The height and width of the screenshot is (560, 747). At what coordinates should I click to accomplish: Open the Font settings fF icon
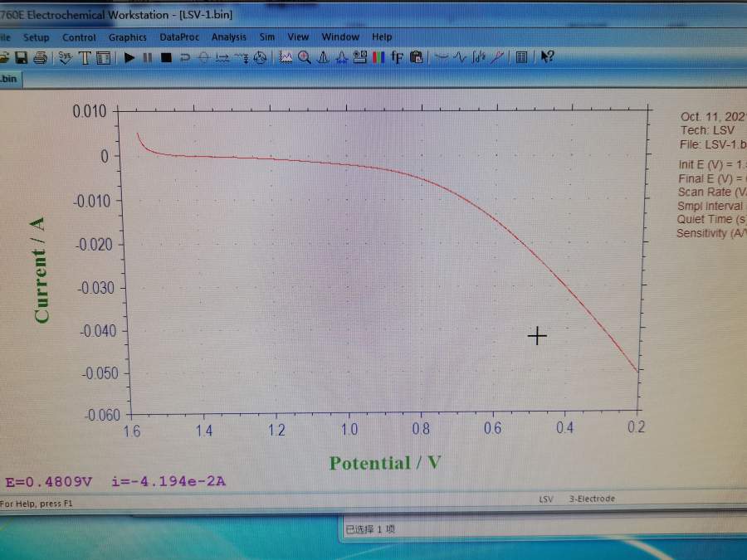coord(397,57)
